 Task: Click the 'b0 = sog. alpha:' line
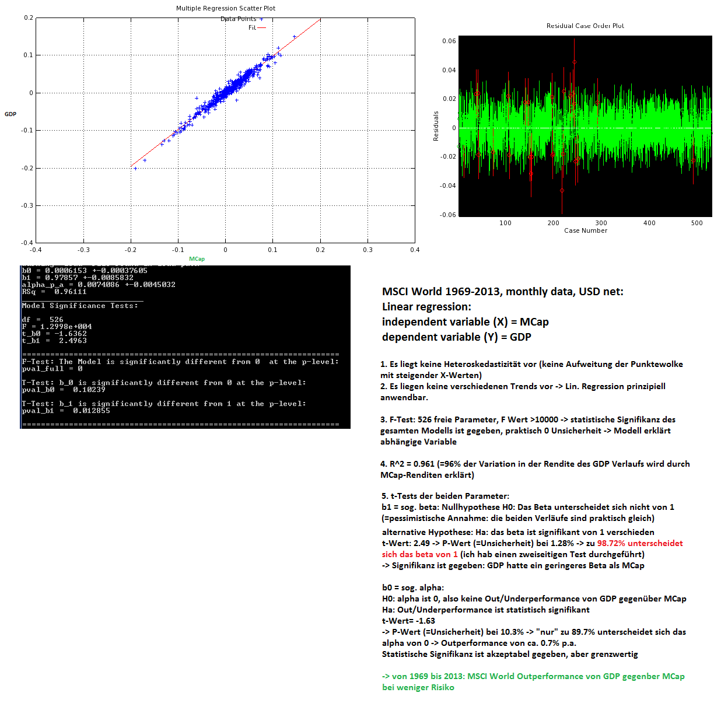(x=413, y=587)
